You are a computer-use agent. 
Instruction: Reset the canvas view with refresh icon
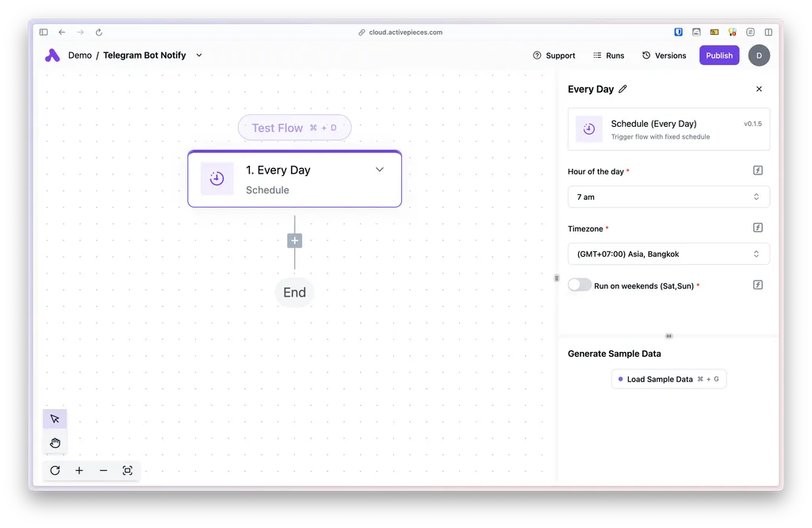(x=55, y=471)
